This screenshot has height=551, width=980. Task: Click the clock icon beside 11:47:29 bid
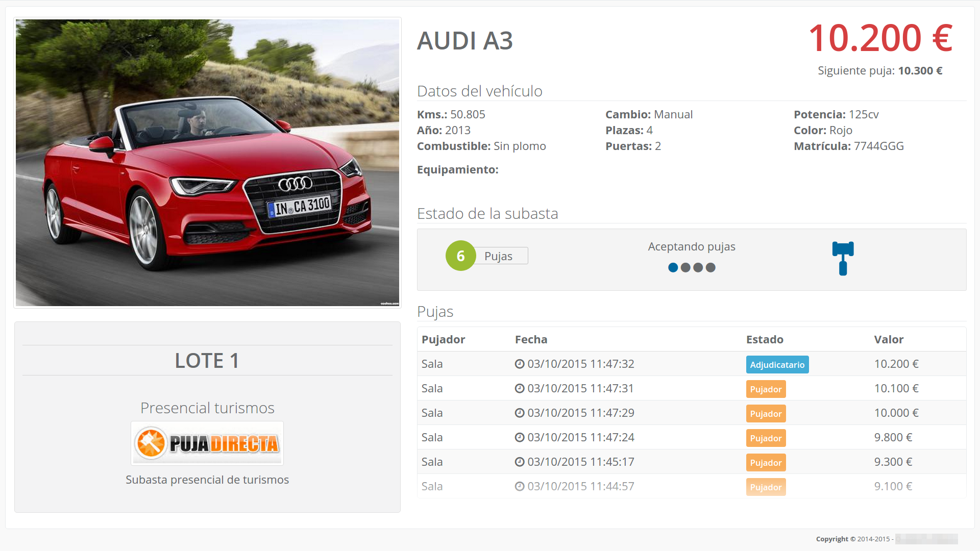pos(520,413)
